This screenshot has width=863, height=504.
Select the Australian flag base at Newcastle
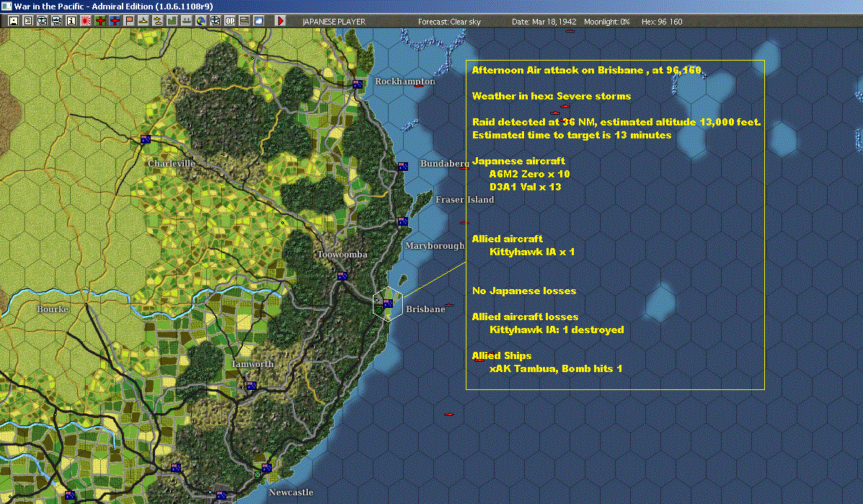tap(267, 468)
